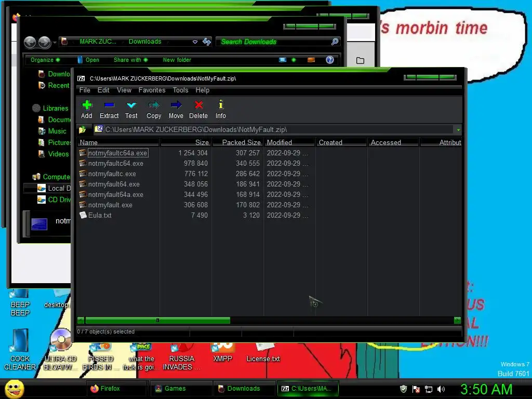
Task: Click the Action Center flag icon
Action: click(416, 389)
